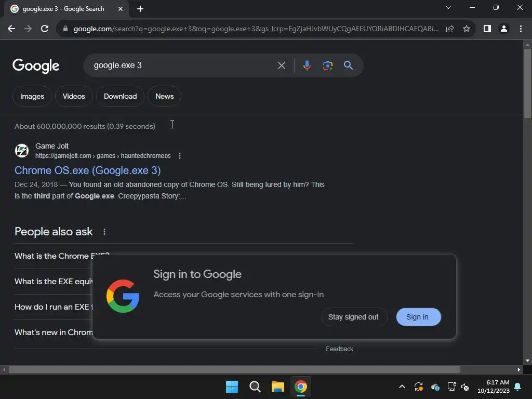Open Game Jolt result options menu
This screenshot has height=399, width=532.
click(179, 156)
